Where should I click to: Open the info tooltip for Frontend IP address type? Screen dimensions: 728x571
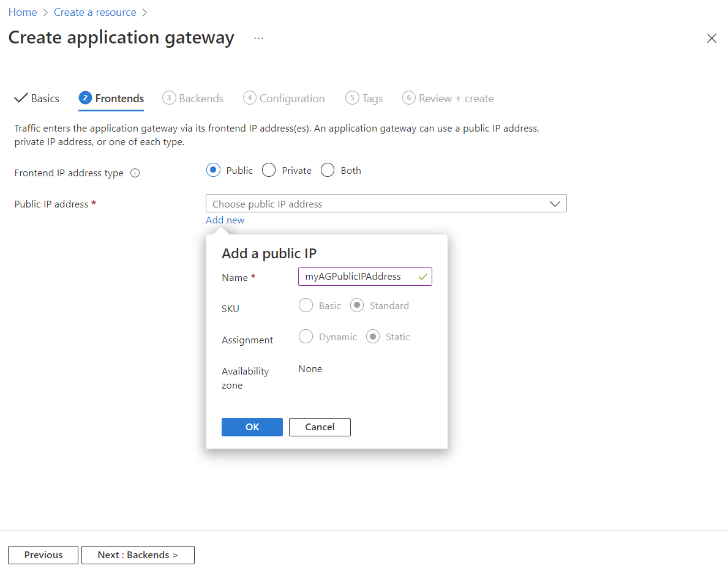point(135,173)
